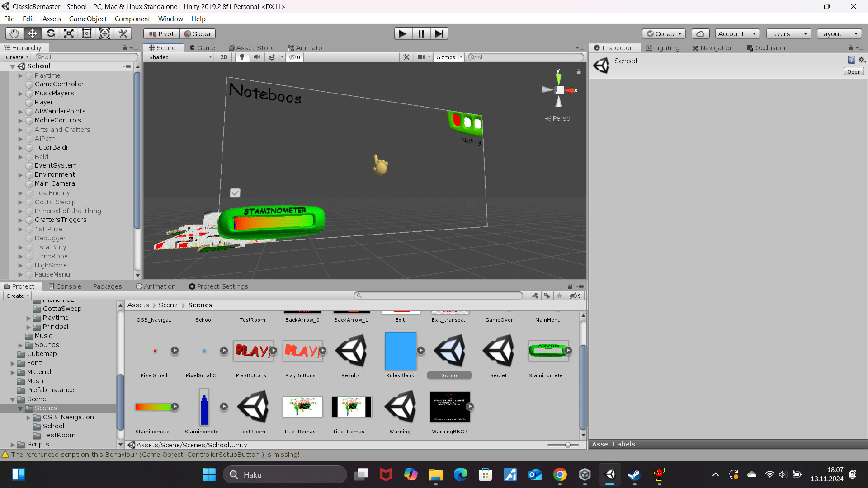
Task: Click the Step frame button
Action: (x=439, y=33)
